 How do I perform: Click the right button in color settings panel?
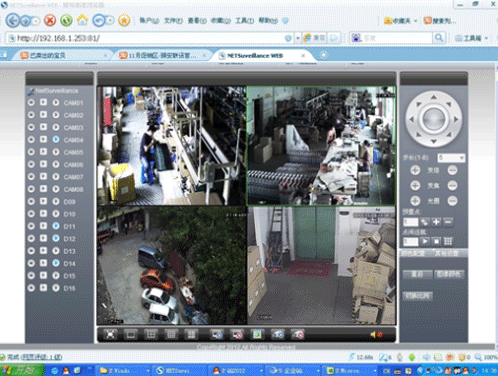click(x=449, y=274)
